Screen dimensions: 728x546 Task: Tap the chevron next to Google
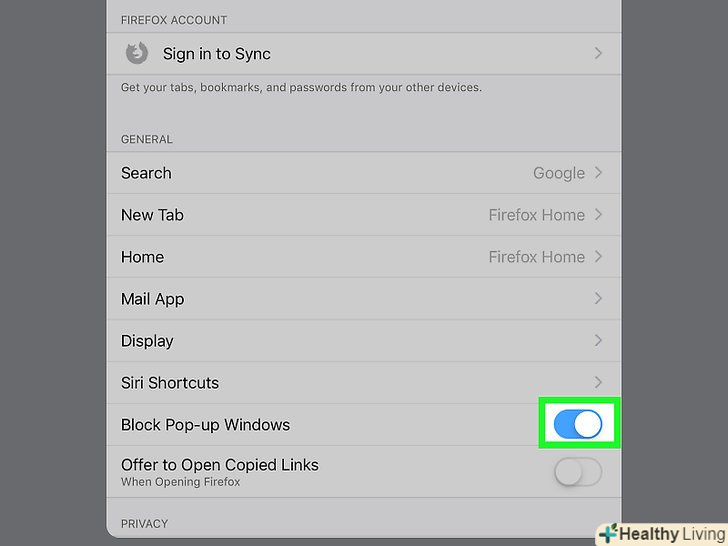click(x=598, y=173)
